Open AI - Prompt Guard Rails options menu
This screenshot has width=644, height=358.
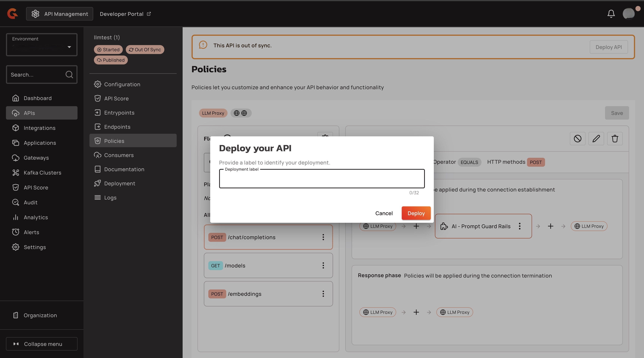point(520,226)
